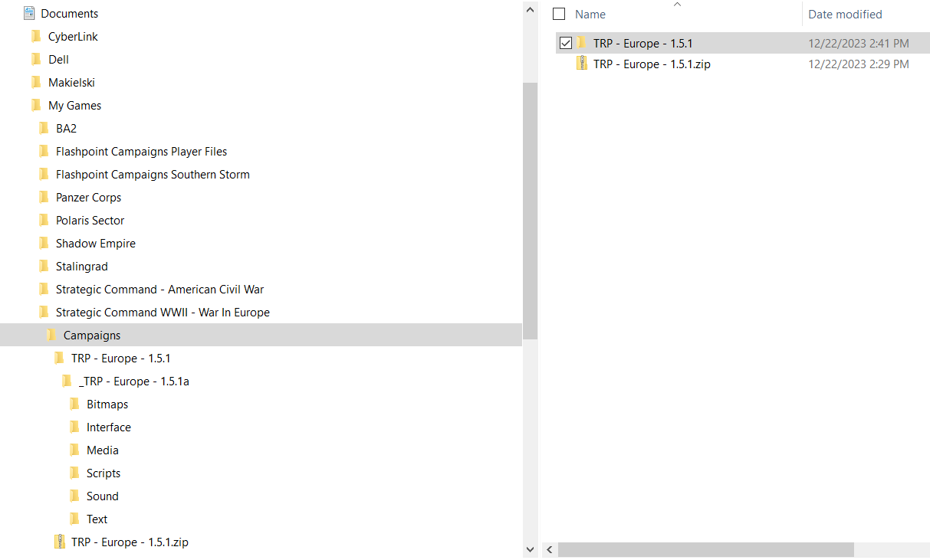930x560 pixels.
Task: Click the Documents library icon in tree
Action: click(x=29, y=13)
